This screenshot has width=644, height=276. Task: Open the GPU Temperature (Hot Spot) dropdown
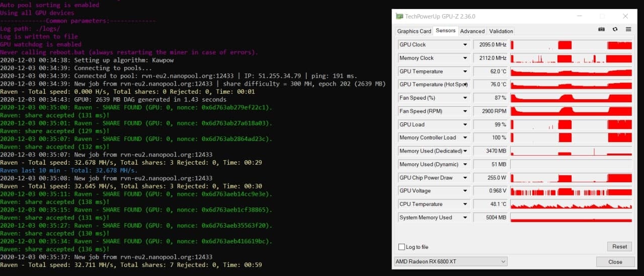pyautogui.click(x=465, y=85)
